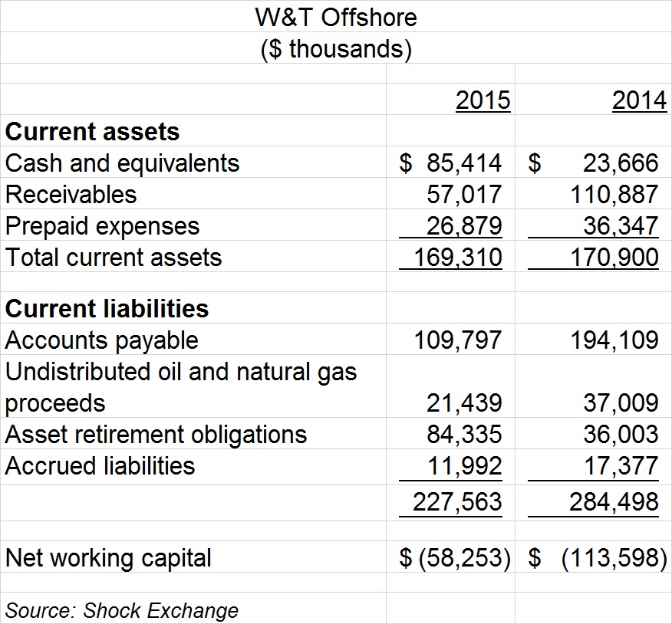Viewport: 672px width, 624px height.
Task: Select the Accrued liabilities label
Action: tap(100, 466)
